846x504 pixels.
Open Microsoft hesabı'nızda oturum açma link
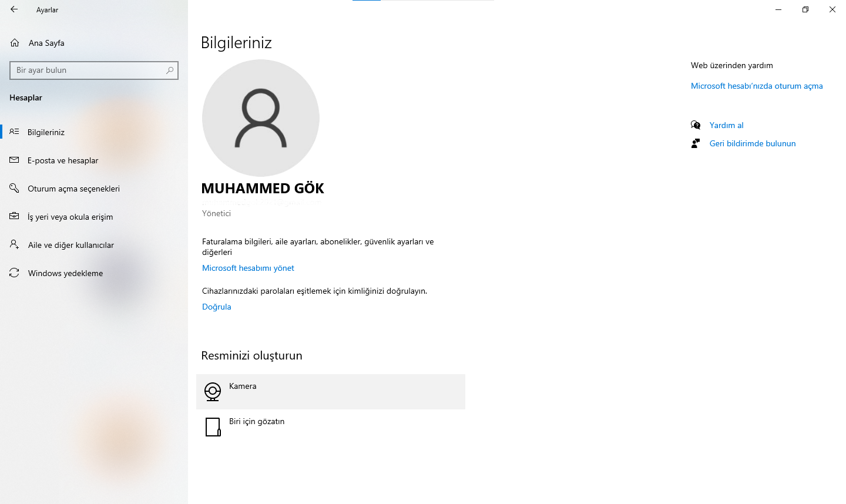757,86
